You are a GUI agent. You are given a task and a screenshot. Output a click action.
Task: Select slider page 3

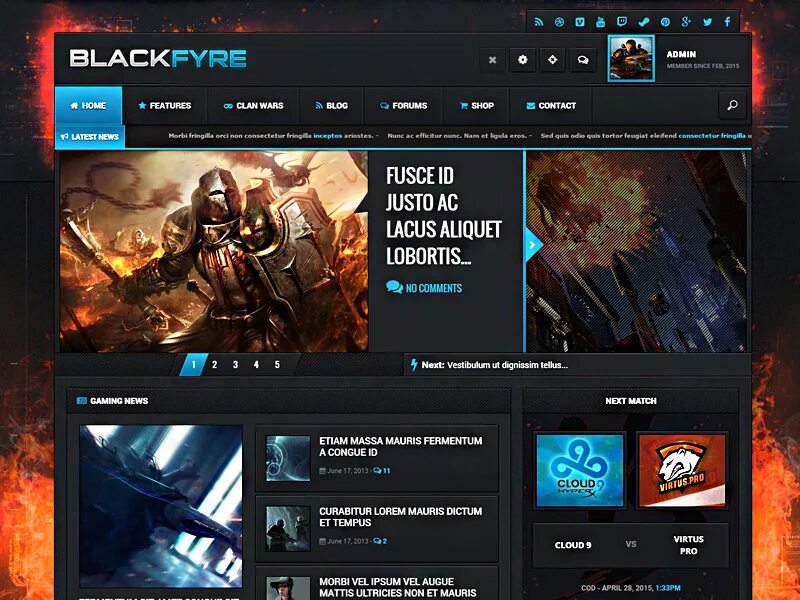(x=235, y=365)
